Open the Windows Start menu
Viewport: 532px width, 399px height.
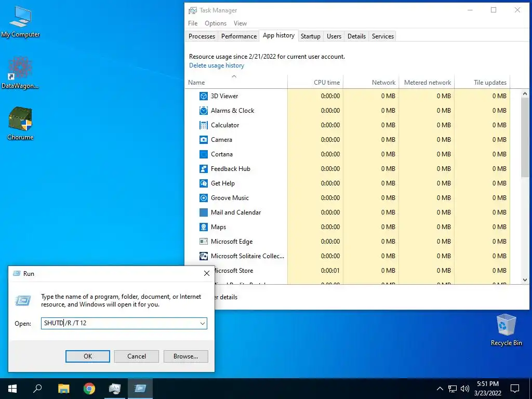12,389
